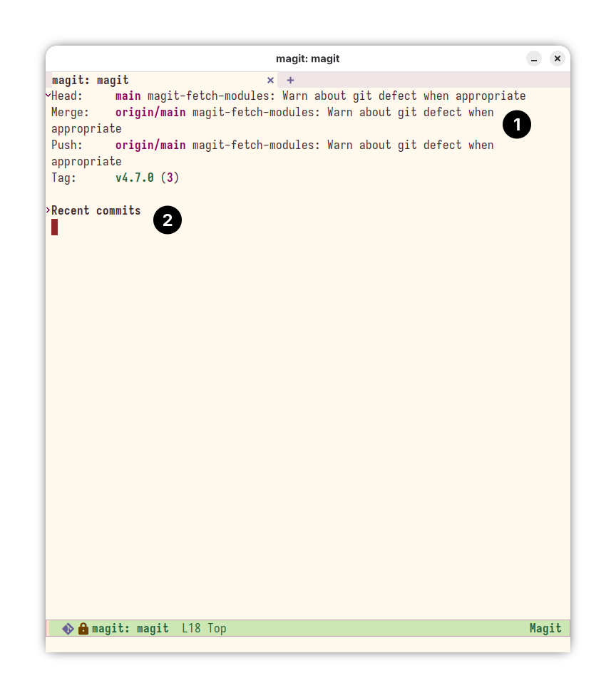
Task: Click 'origin/main' on the Merge line
Action: click(x=150, y=113)
